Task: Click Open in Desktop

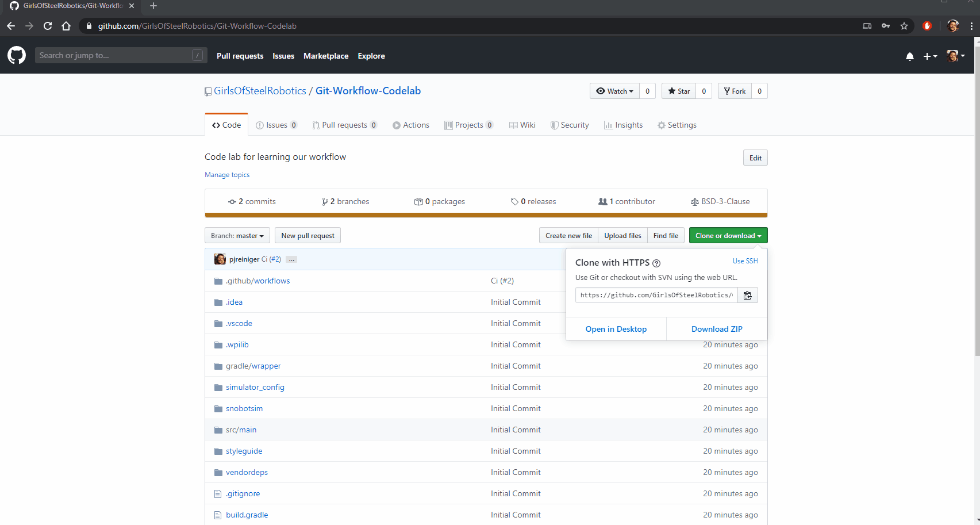Action: pyautogui.click(x=616, y=329)
